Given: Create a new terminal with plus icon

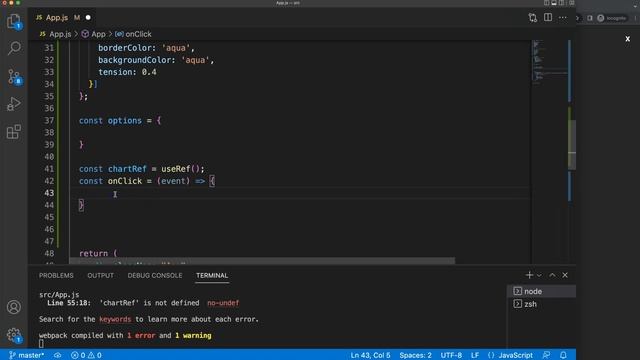Looking at the screenshot, I should pos(529,275).
